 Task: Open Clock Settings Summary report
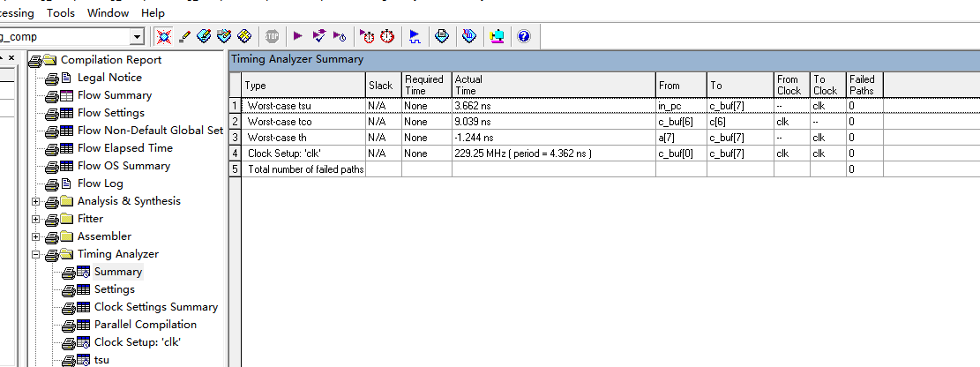[155, 307]
